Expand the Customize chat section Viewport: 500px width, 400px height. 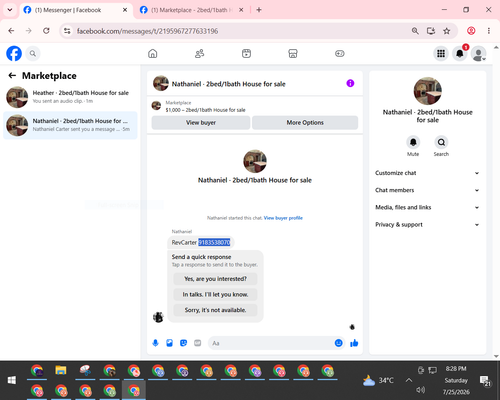(x=427, y=173)
